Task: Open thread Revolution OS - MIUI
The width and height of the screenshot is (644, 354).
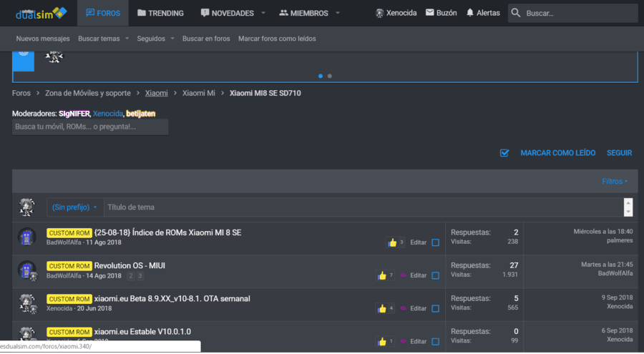Action: [x=130, y=266]
